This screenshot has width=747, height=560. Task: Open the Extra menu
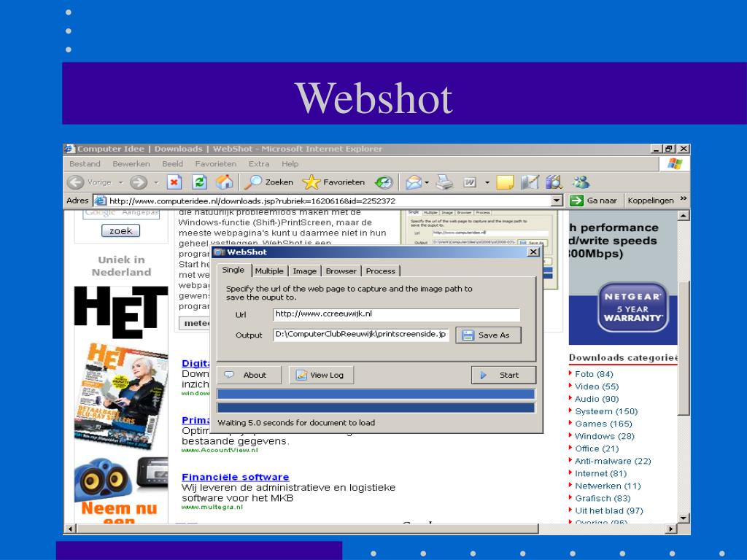pos(259,164)
